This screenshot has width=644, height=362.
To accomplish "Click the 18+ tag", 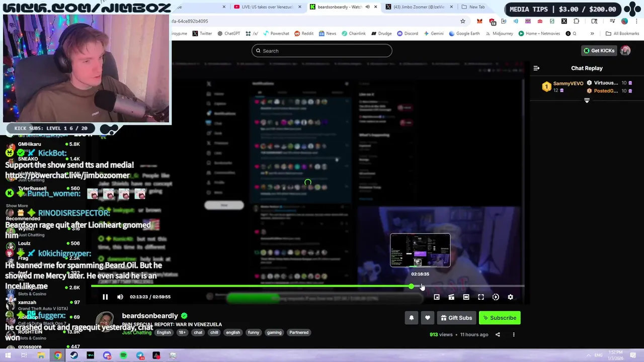I will pyautogui.click(x=182, y=332).
